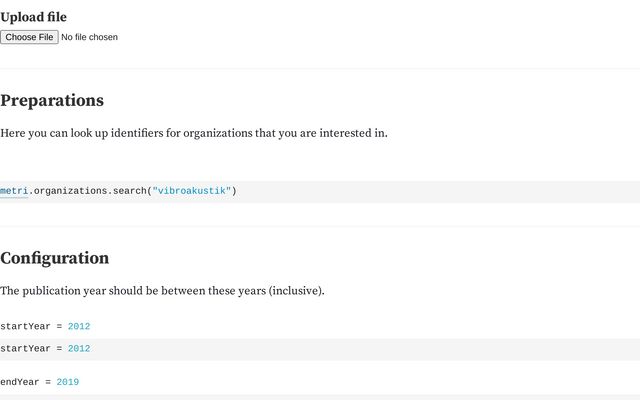The image size is (640, 400).
Task: Click the 2012 value in the startYear output
Action: click(x=79, y=327)
